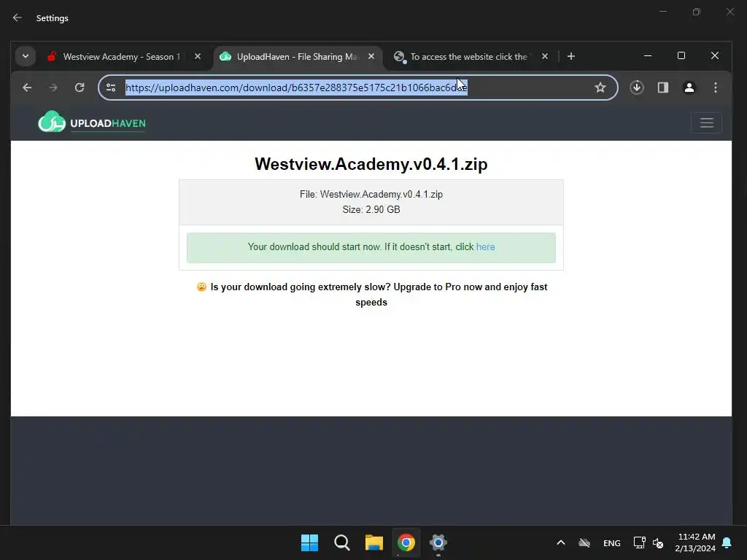
Task: Click the 'File: Westview.Academy.v0.4.1.zip' line
Action: coord(371,194)
